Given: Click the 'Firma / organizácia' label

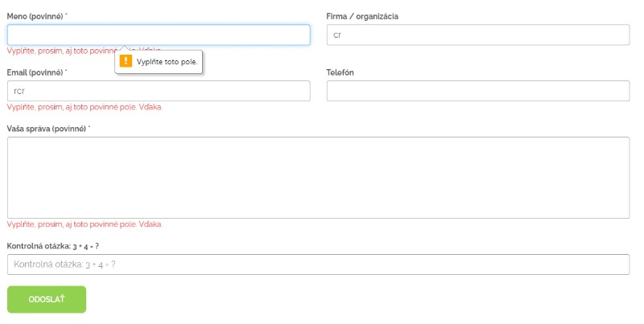Looking at the screenshot, I should click(361, 16).
